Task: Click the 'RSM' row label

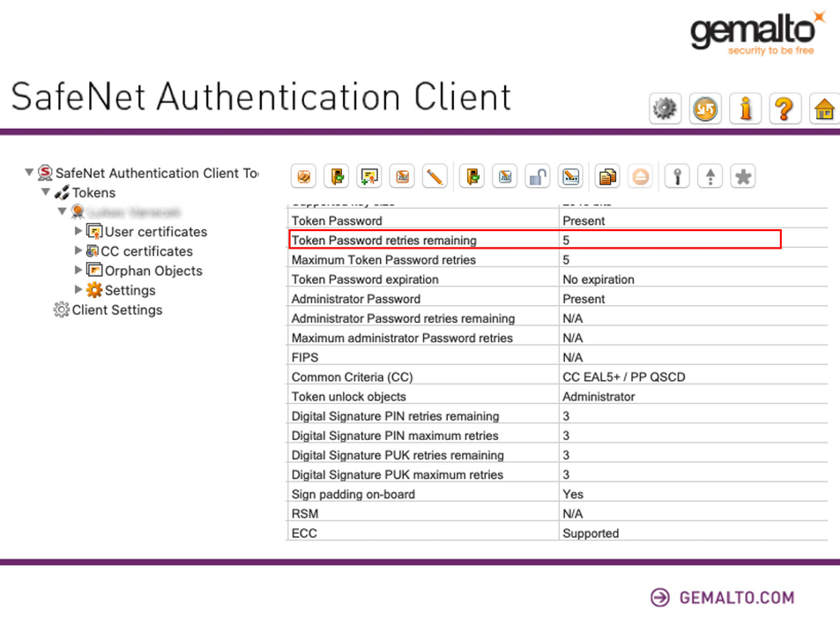Action: (305, 514)
